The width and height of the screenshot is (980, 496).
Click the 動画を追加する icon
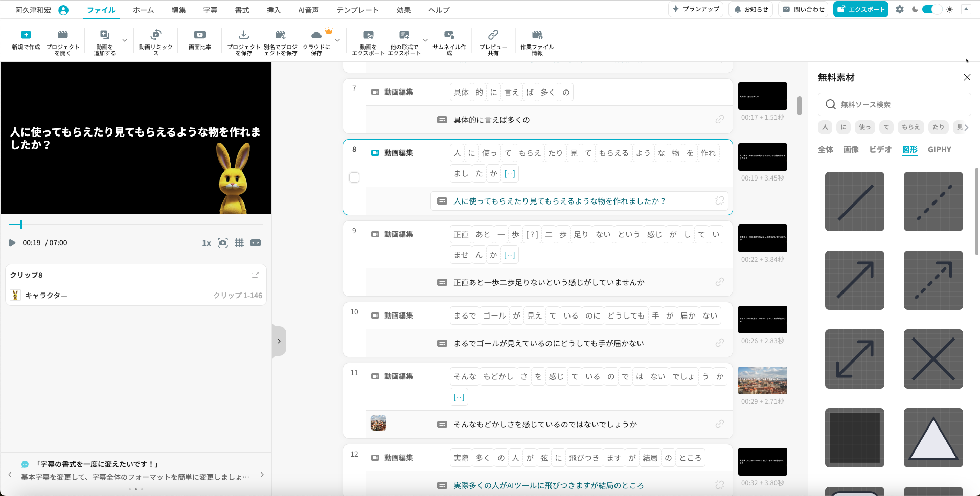104,35
